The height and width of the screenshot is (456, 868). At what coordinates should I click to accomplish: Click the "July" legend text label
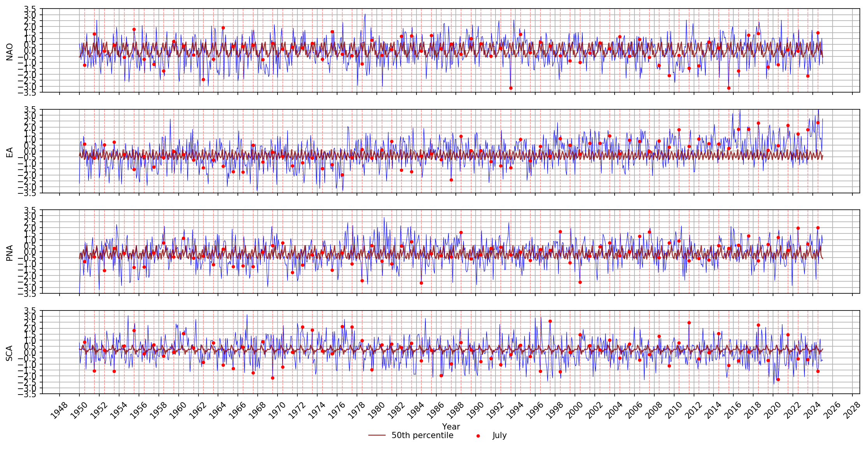pyautogui.click(x=499, y=435)
